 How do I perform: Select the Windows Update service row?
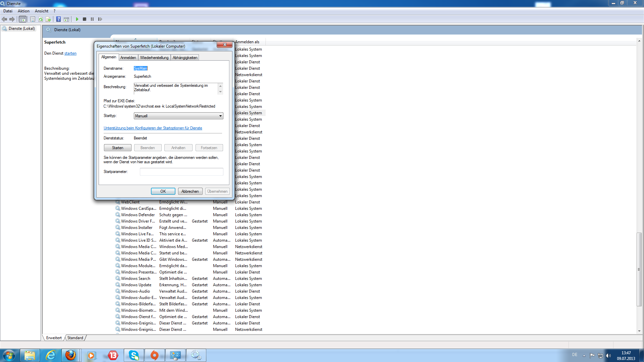click(191, 285)
